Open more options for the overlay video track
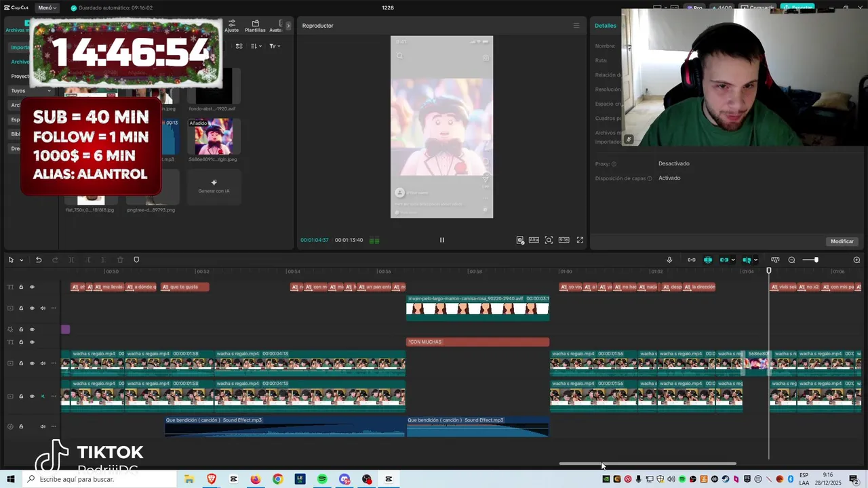This screenshot has height=488, width=868. tap(54, 308)
